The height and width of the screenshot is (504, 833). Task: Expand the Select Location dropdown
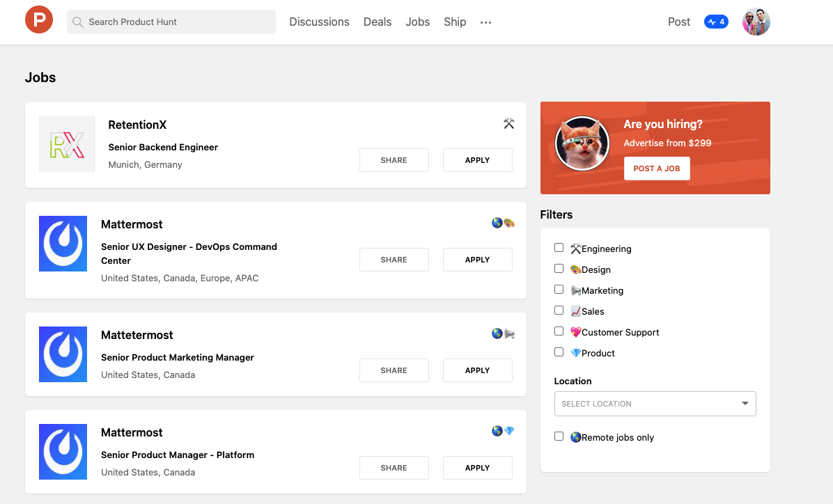click(x=655, y=404)
